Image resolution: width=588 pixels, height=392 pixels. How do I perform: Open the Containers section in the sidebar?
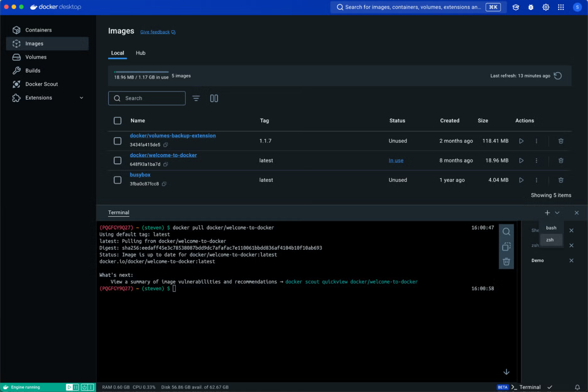(39, 30)
